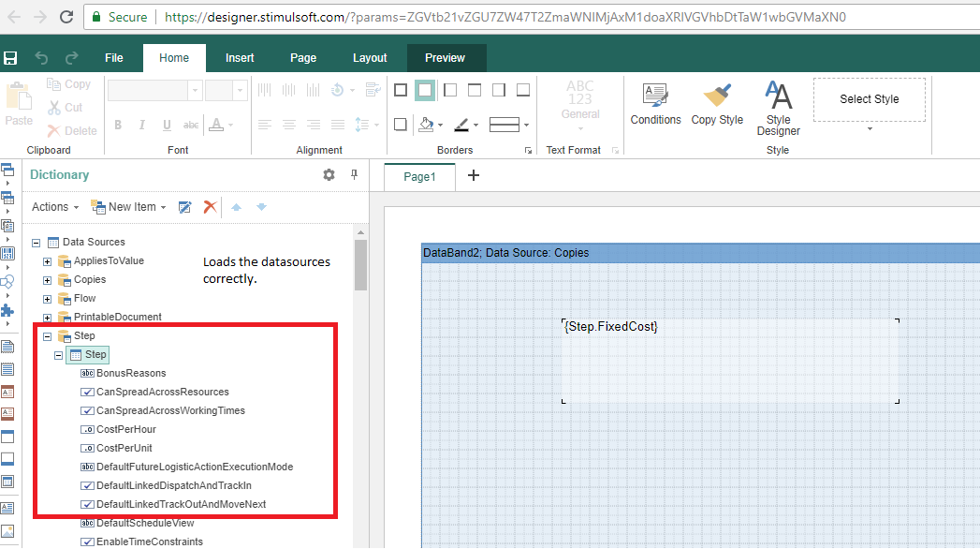Image resolution: width=980 pixels, height=549 pixels.
Task: Apply all borders option
Action: click(x=401, y=90)
